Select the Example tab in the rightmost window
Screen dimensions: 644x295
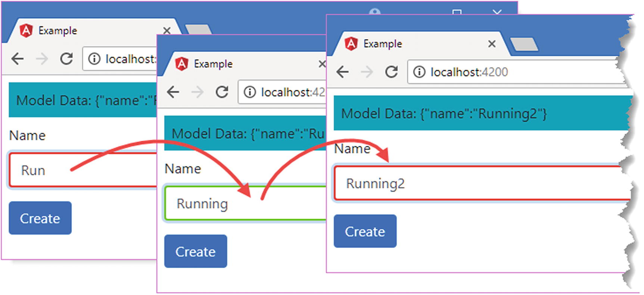pos(383,44)
